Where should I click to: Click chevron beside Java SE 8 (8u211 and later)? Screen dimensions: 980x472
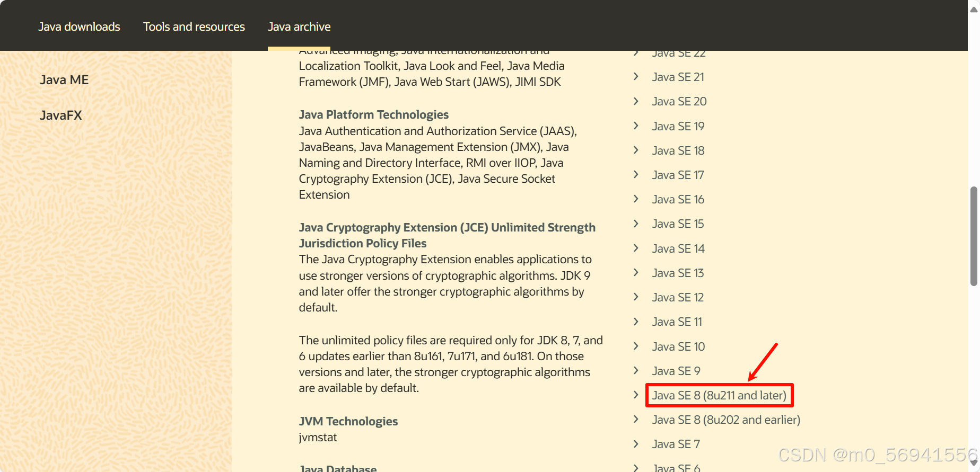pos(636,395)
